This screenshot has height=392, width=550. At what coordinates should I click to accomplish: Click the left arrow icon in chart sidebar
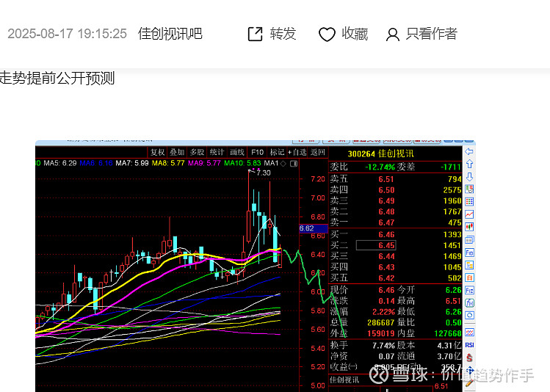coord(469,151)
